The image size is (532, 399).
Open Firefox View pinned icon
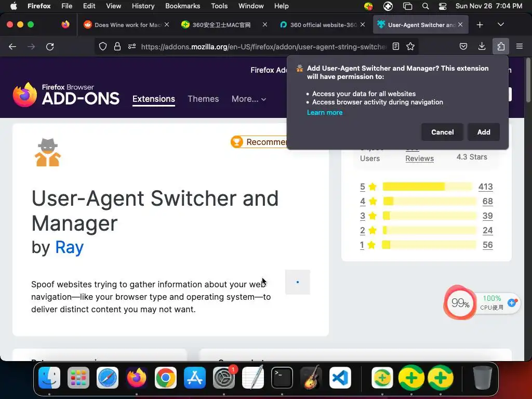click(x=65, y=24)
